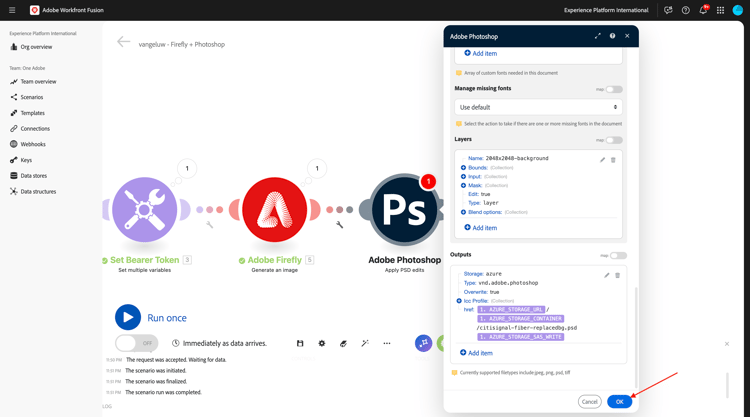
Task: Add item to the Layers list
Action: click(481, 228)
